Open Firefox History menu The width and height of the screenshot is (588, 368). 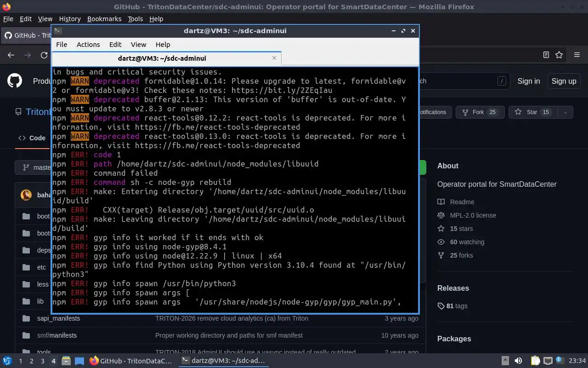[x=70, y=19]
